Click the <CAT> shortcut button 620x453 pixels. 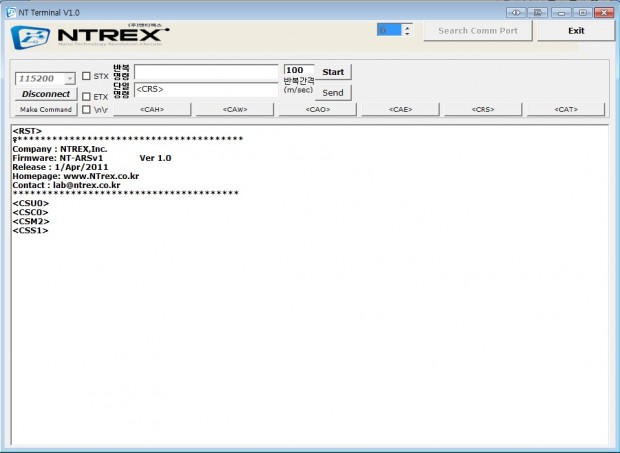[566, 109]
